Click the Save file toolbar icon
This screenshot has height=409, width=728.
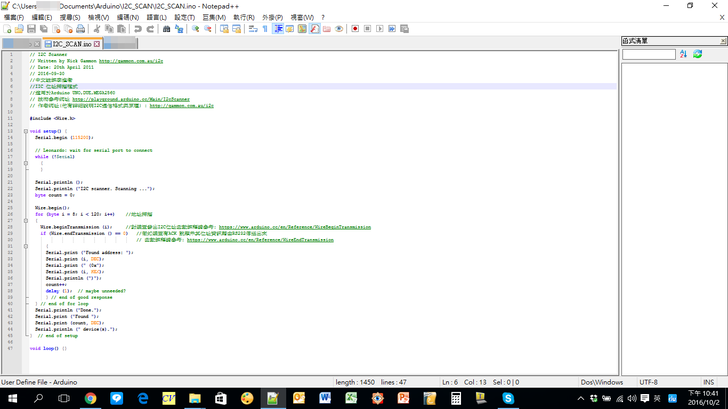[31, 29]
